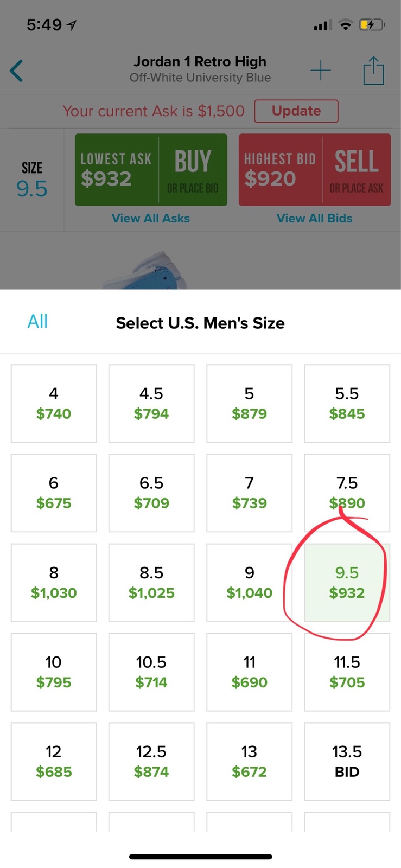Select highlighted size 9.5 at $932
Viewport: 401px width, 868px height.
pyautogui.click(x=347, y=582)
